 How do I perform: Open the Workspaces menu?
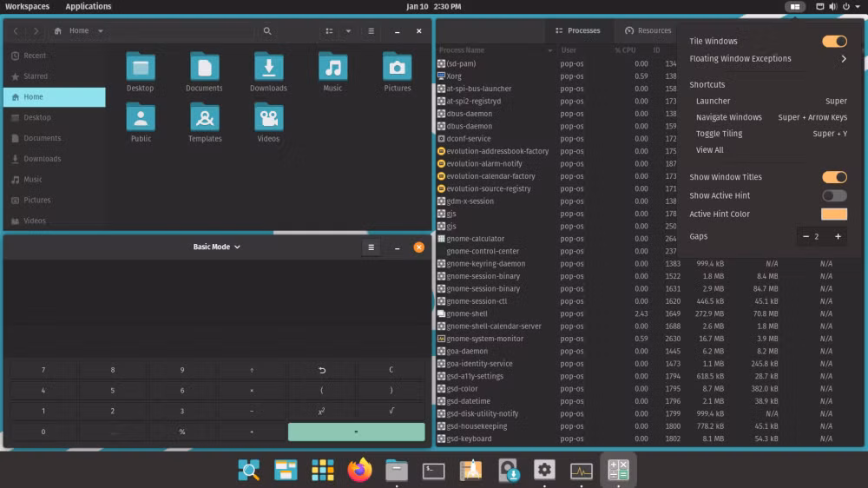click(x=27, y=7)
